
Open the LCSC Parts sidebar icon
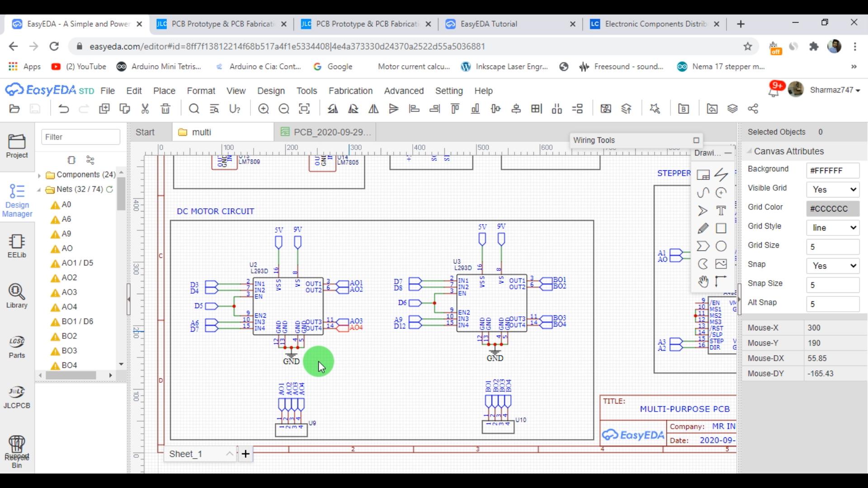click(x=17, y=347)
